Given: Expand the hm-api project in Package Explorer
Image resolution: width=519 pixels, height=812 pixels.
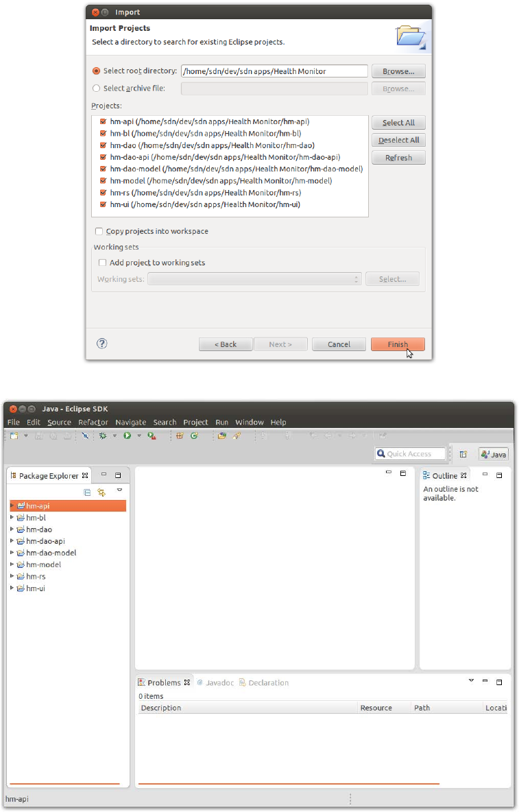Looking at the screenshot, I should tap(12, 505).
